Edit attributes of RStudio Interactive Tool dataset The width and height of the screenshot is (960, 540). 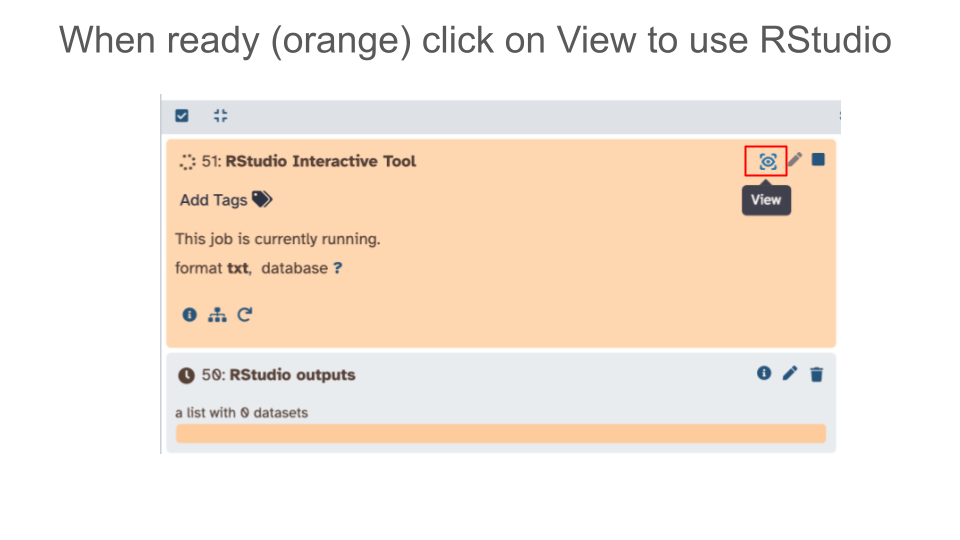point(795,160)
